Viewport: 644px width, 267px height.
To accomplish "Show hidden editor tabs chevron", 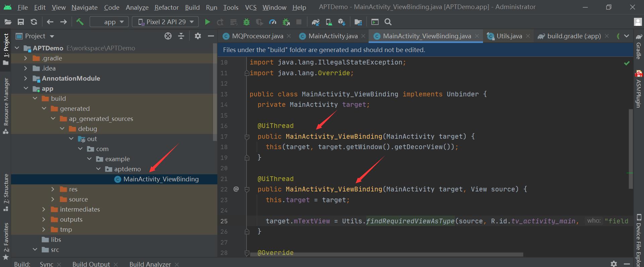I will coord(626,36).
